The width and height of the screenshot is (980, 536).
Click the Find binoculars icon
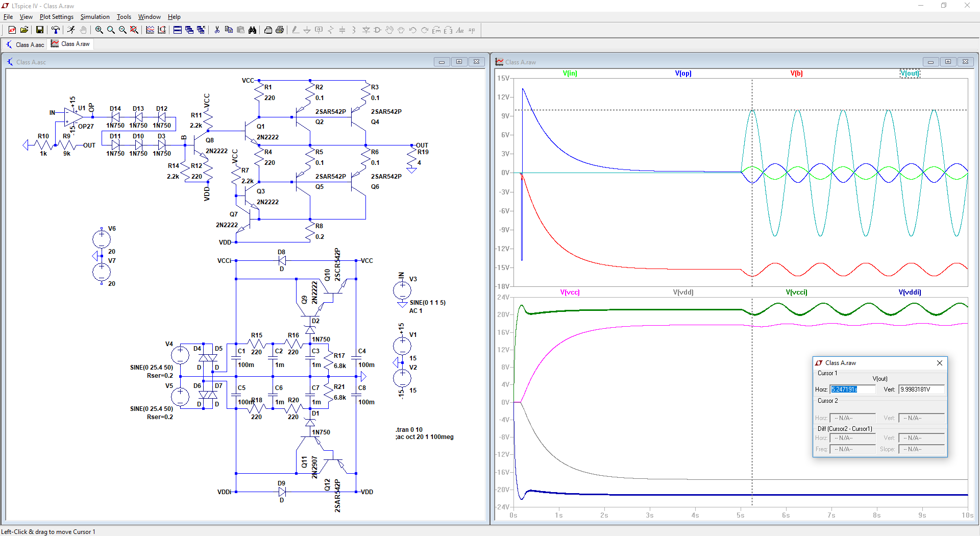(252, 30)
